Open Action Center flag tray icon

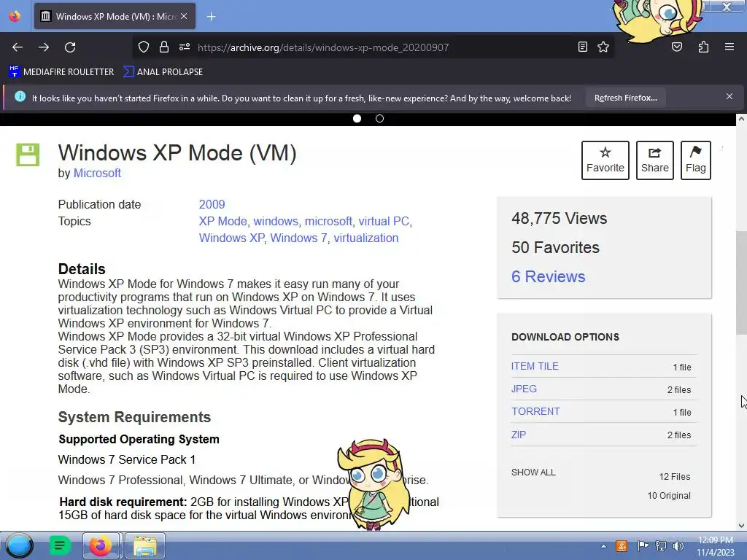[x=643, y=545]
